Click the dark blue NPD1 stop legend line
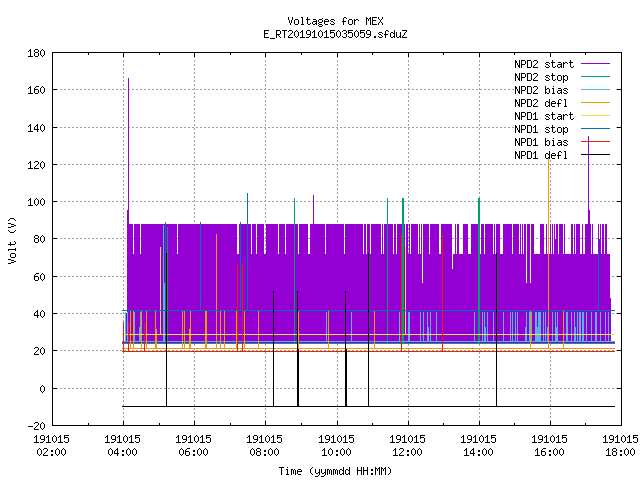640x480 pixels. [x=595, y=129]
